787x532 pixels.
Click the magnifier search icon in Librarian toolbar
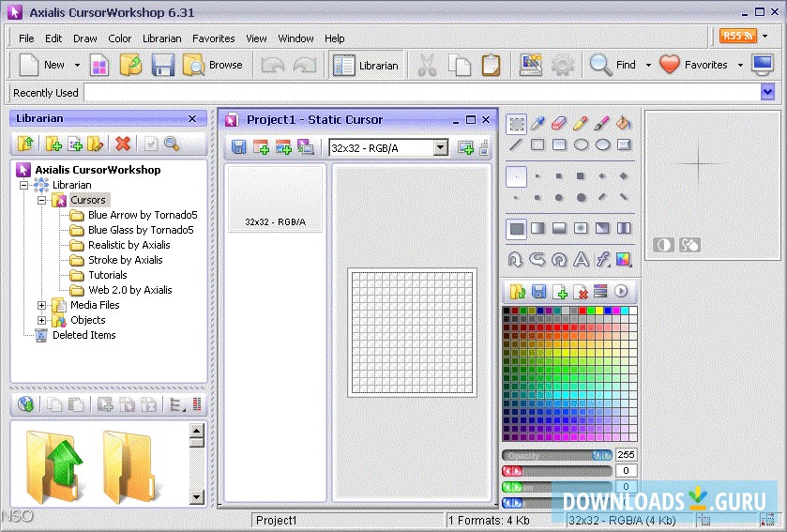click(171, 144)
